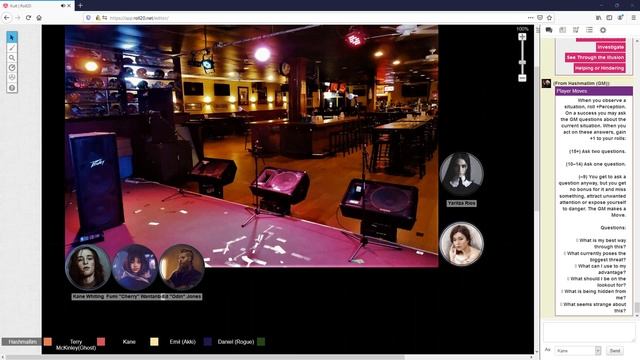Click 'What is my best way through this?'
The image size is (640, 360).
click(602, 244)
